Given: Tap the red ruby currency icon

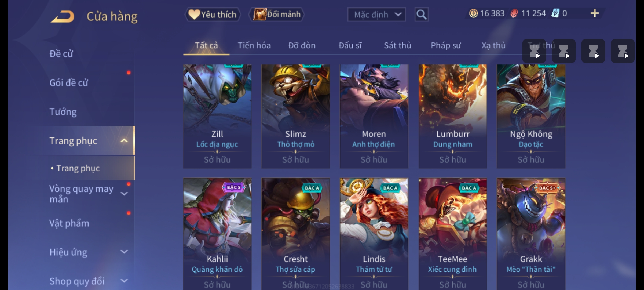Looking at the screenshot, I should click(x=514, y=13).
